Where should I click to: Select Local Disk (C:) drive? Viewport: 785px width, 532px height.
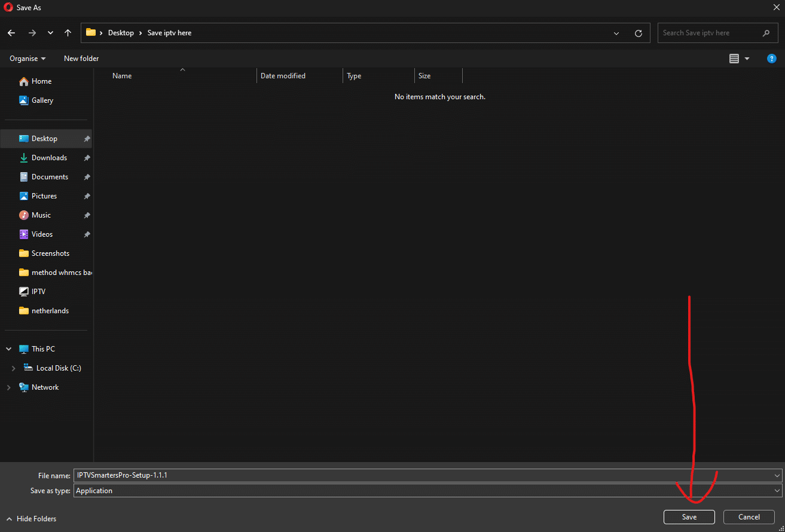(59, 368)
